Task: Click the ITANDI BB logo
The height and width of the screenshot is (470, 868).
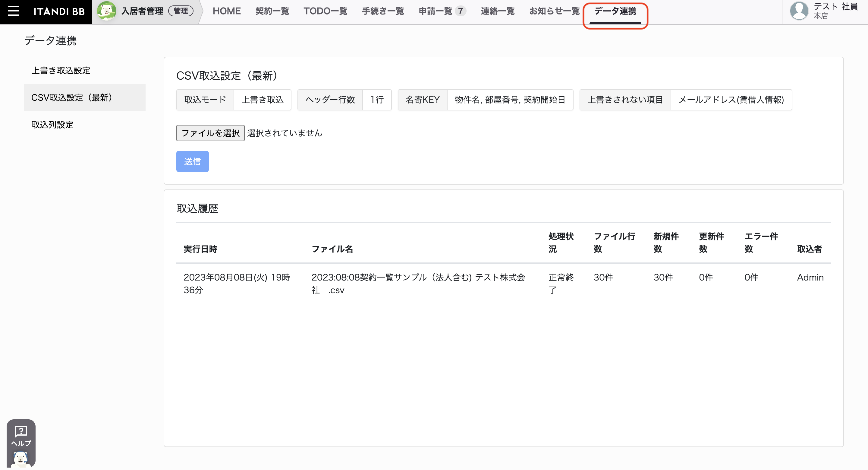Action: [x=59, y=11]
